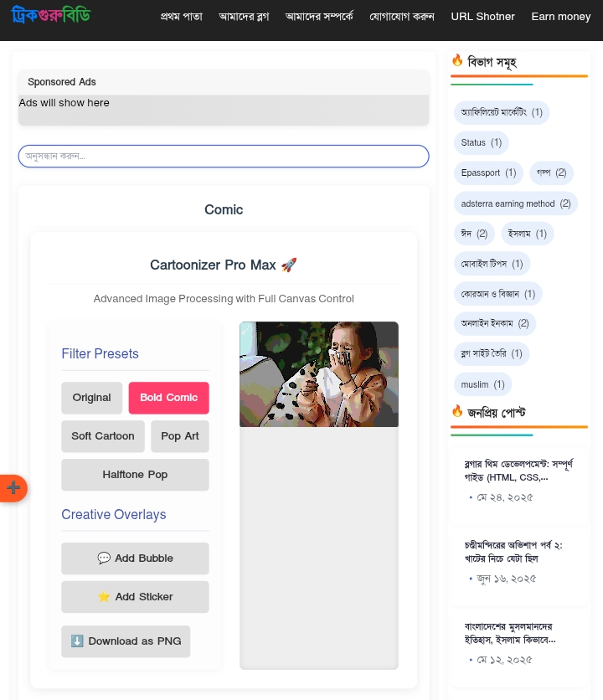Select the Original filter preset

(91, 398)
